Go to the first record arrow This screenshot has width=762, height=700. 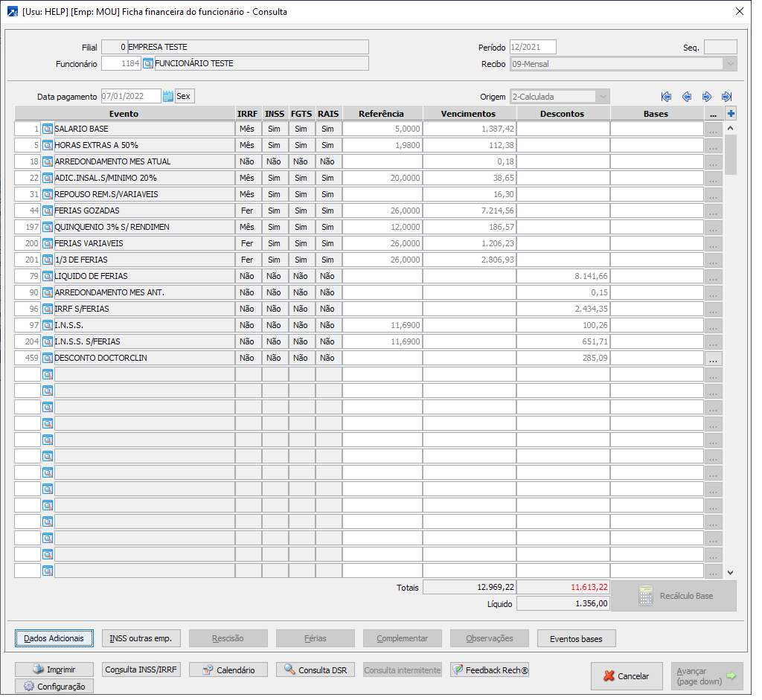coord(666,97)
